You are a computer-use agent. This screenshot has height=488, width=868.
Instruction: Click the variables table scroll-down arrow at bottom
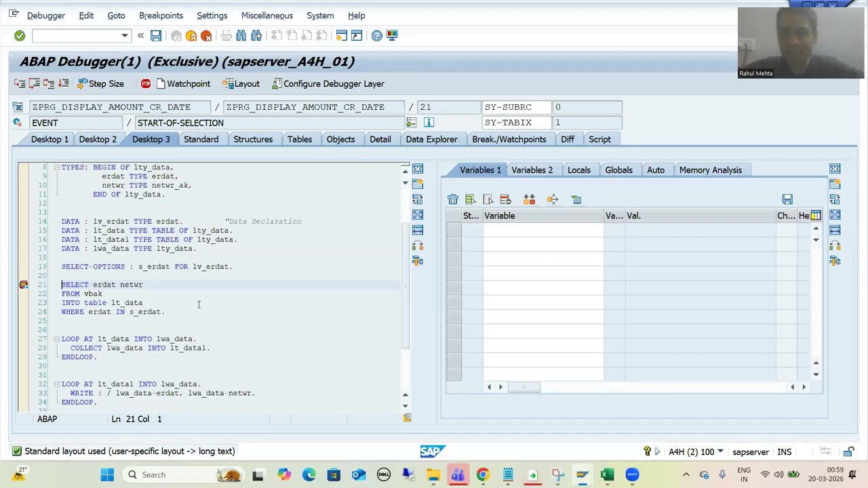point(816,374)
